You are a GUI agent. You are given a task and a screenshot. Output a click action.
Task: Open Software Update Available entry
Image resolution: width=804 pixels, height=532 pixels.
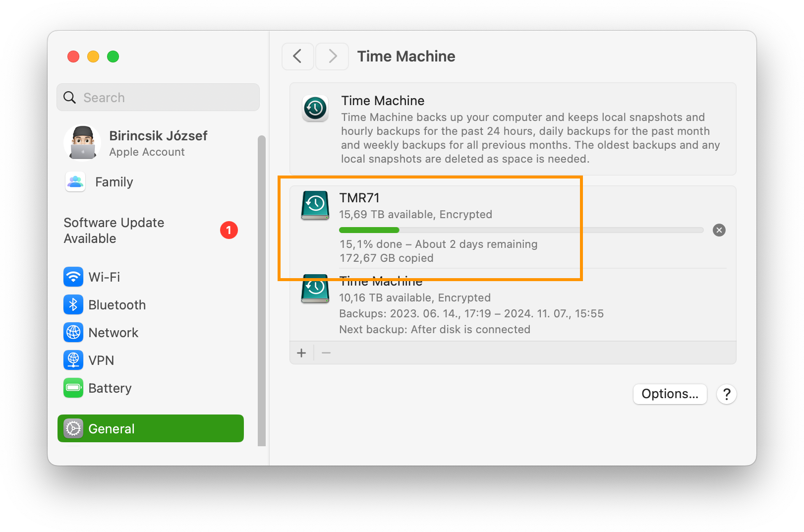point(150,231)
